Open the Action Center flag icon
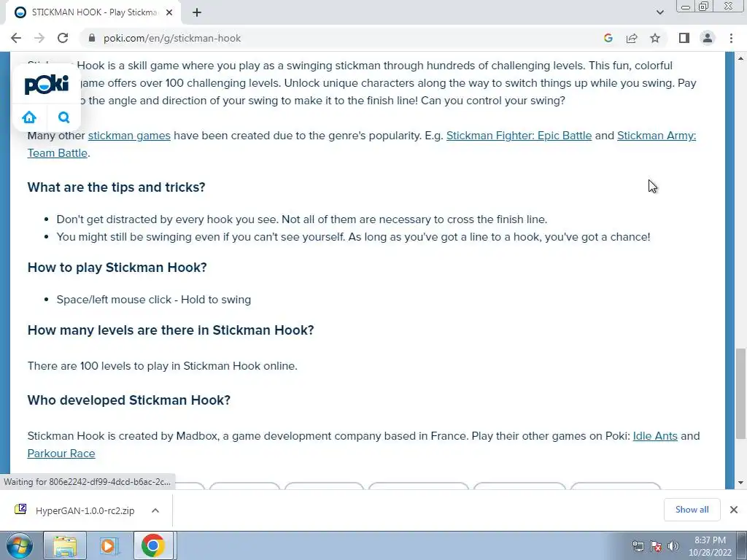Viewport: 747px width, 560px height. (x=656, y=545)
